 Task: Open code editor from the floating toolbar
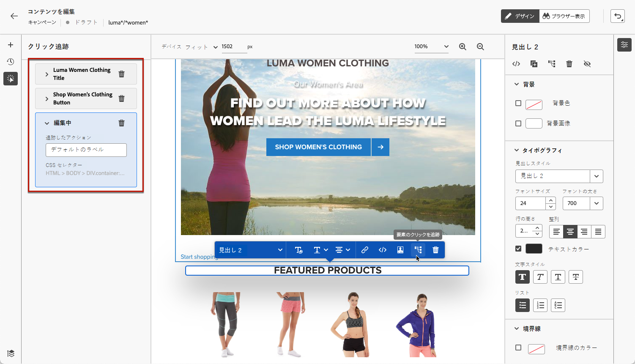point(383,250)
